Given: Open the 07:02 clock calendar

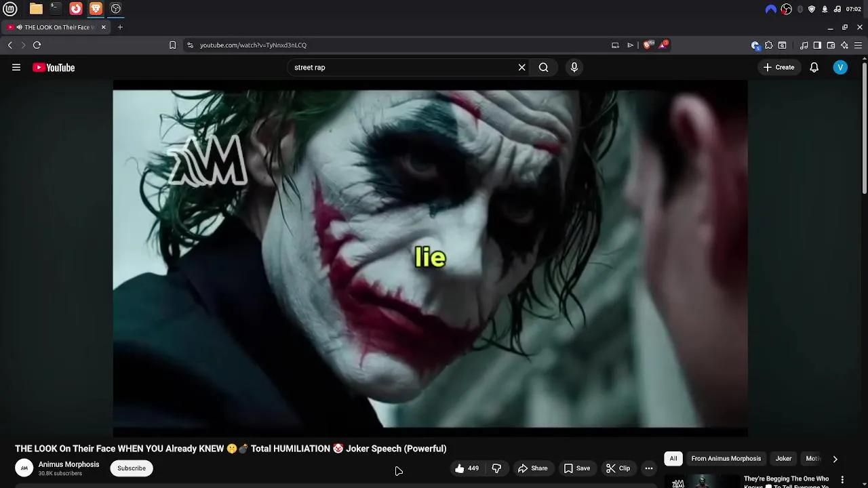Looking at the screenshot, I should coord(853,9).
